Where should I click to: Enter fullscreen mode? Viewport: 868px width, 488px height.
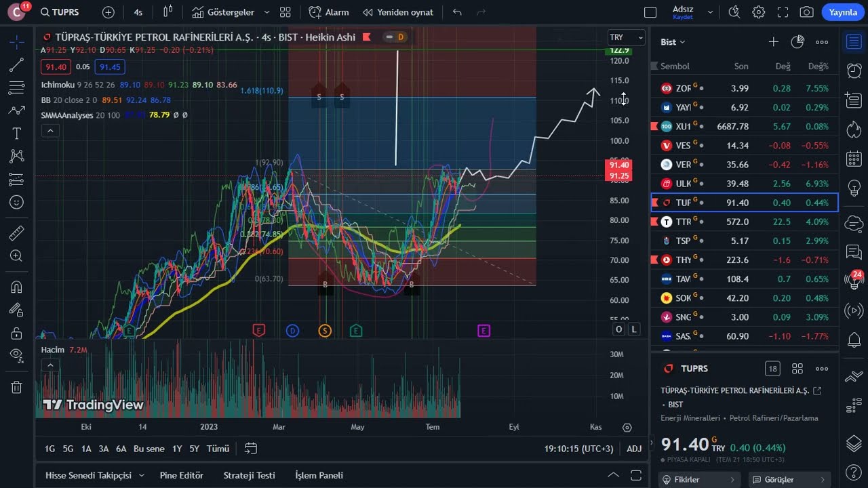pyautogui.click(x=783, y=12)
